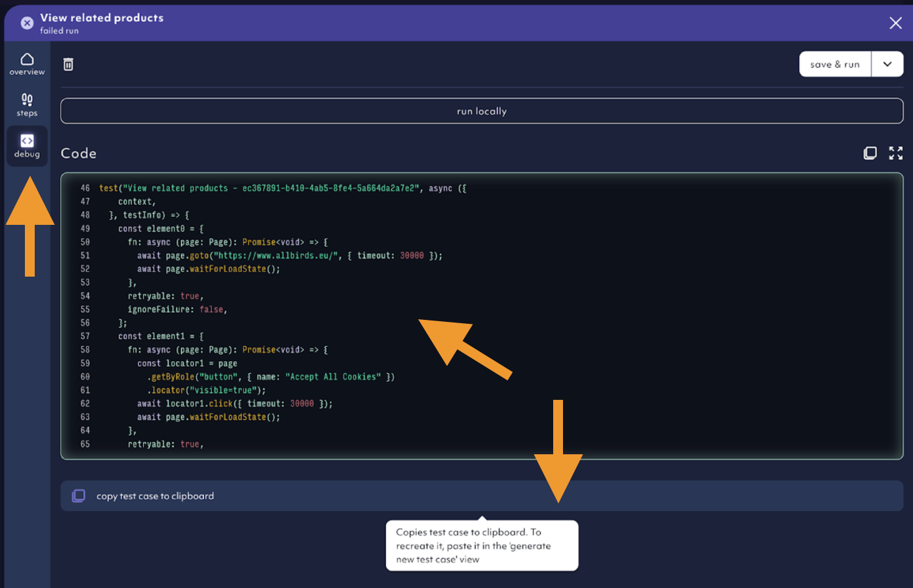Click 'retryable: true,' on line 54

(x=165, y=296)
